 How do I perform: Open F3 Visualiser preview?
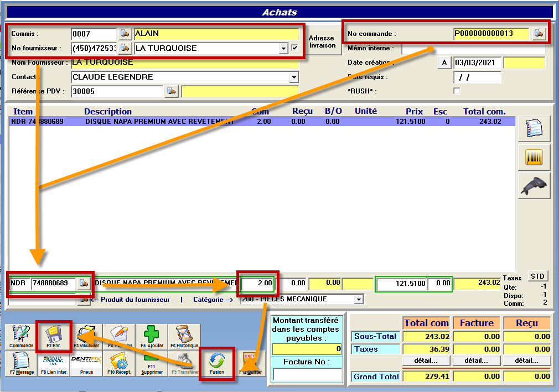[x=86, y=337]
